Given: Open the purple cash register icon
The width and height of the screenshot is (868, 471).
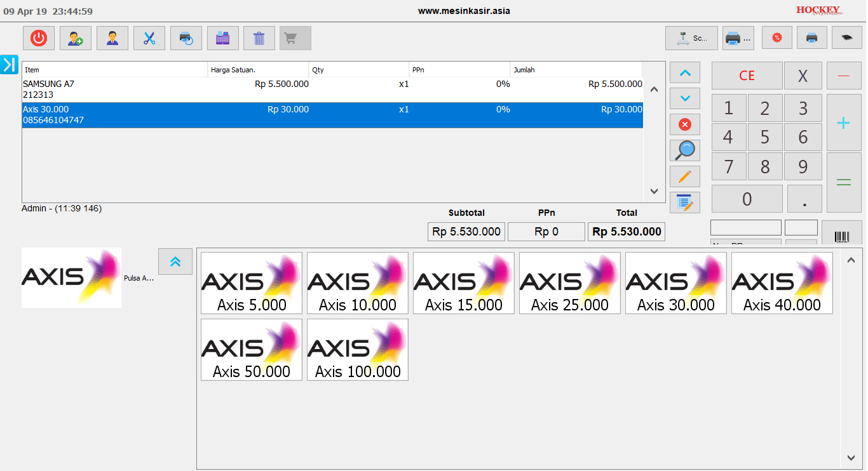Looking at the screenshot, I should point(223,38).
